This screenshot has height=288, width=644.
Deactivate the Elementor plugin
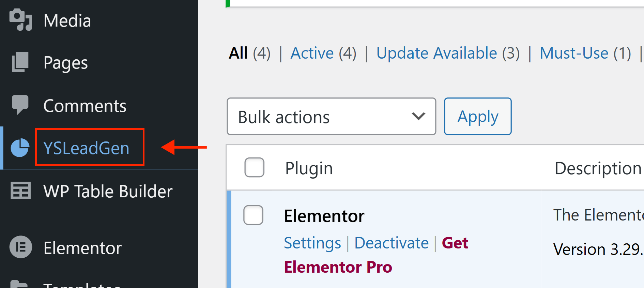392,243
